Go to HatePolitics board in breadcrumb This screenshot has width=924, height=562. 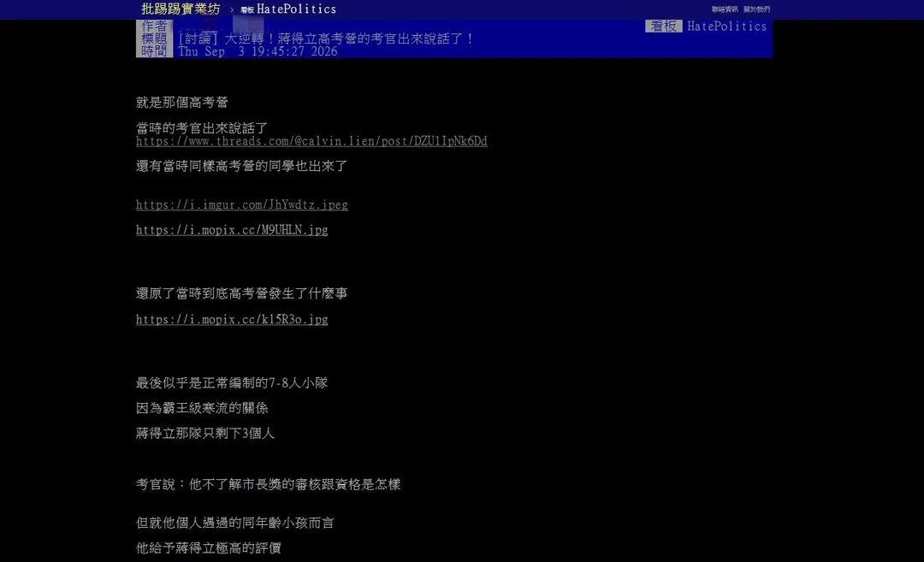[288, 9]
